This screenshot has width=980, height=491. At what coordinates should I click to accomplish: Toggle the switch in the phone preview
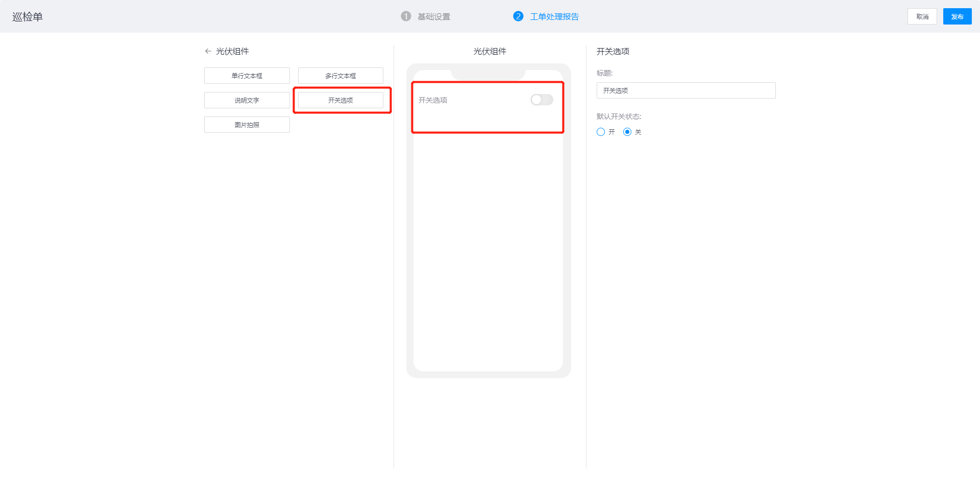(x=542, y=100)
